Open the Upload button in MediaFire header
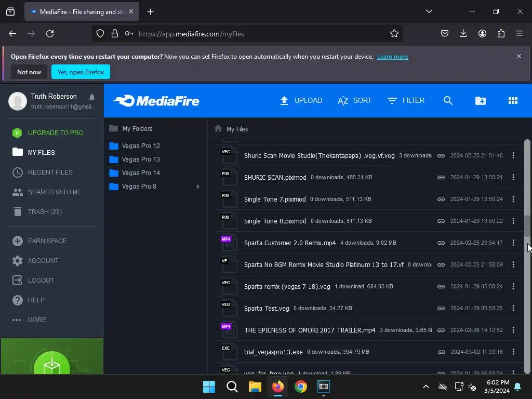 tap(301, 100)
